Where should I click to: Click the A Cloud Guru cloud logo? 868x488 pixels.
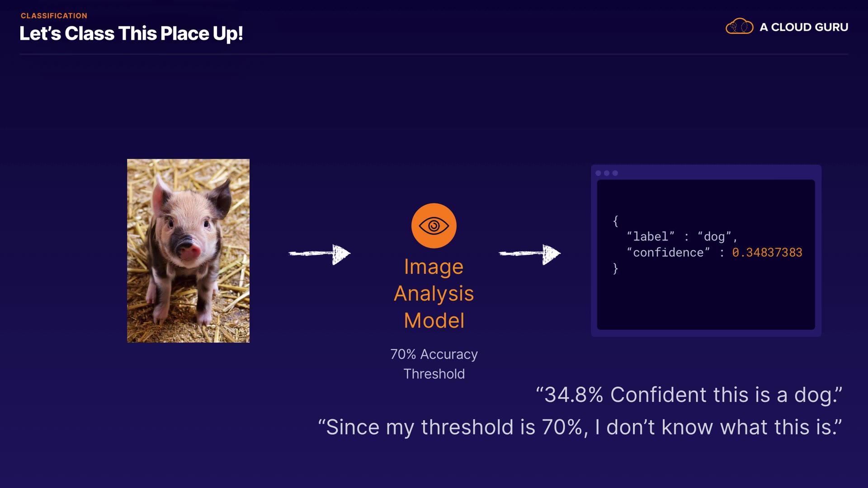point(739,27)
